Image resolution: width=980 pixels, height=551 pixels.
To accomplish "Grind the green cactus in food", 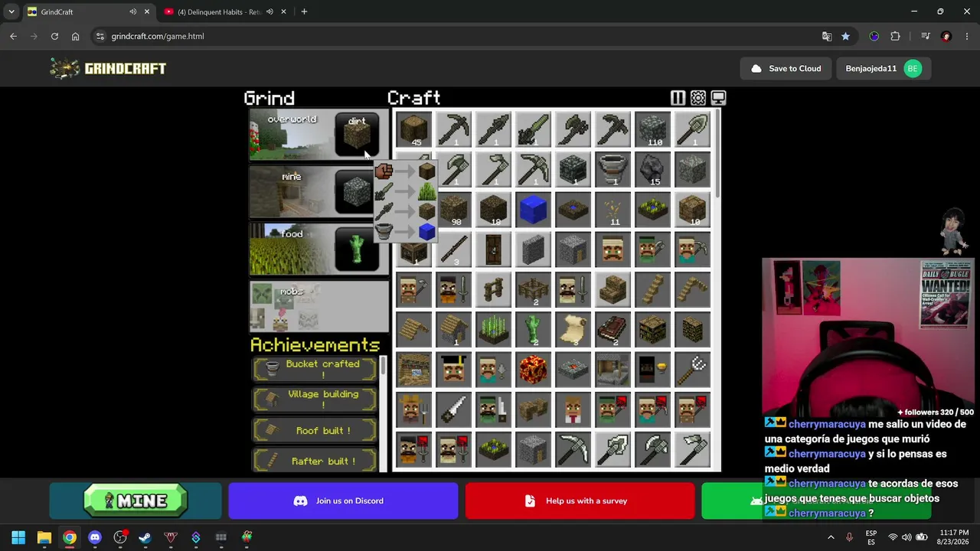I will point(357,249).
